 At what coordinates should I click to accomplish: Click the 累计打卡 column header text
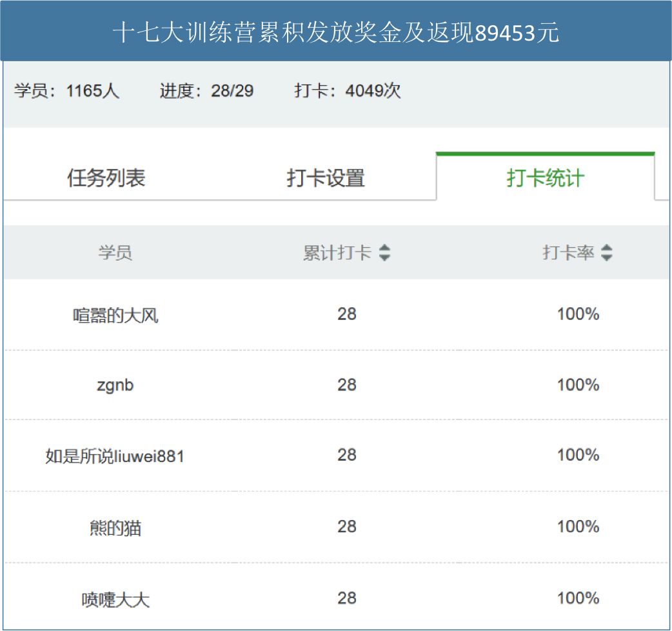[x=337, y=252]
